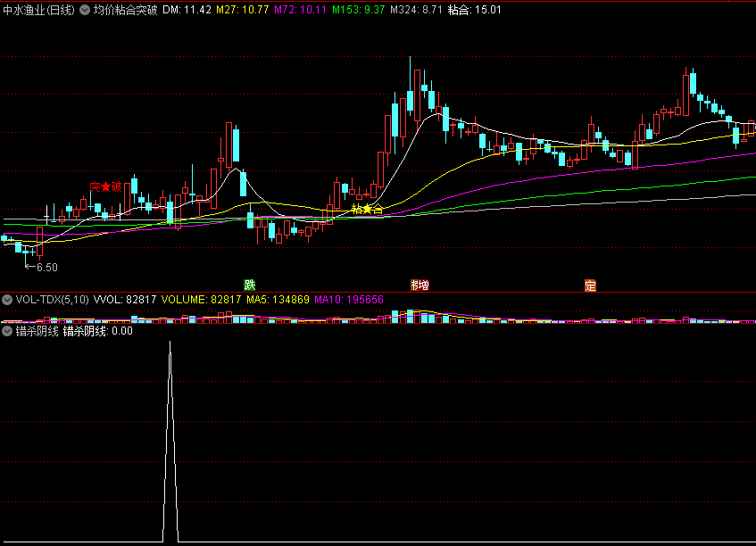Click the 错杀阴线 sub-chart title

(37, 331)
